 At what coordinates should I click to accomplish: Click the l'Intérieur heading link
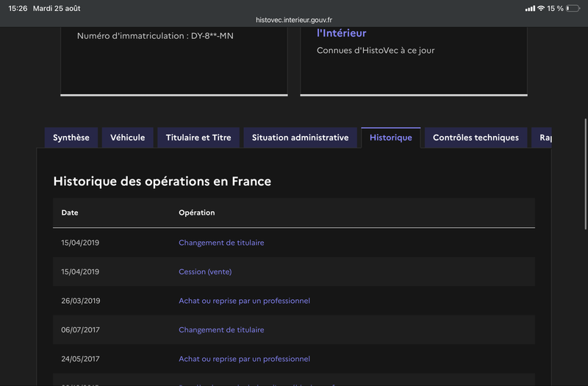point(341,33)
